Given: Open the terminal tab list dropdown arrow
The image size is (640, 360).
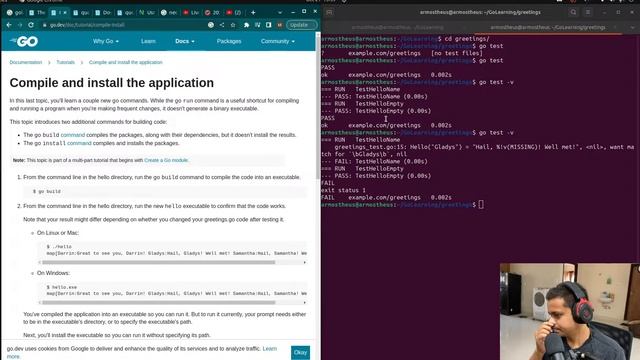Looking at the screenshot, I should pos(632,27).
